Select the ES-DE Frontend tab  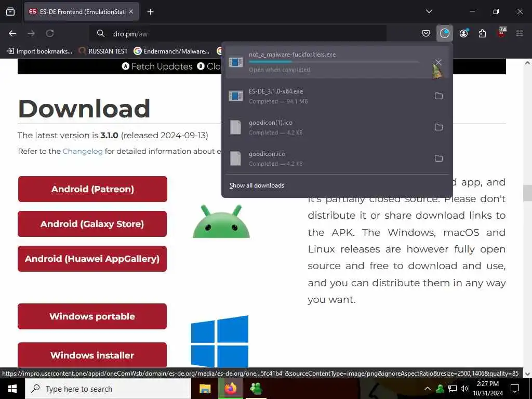point(82,11)
